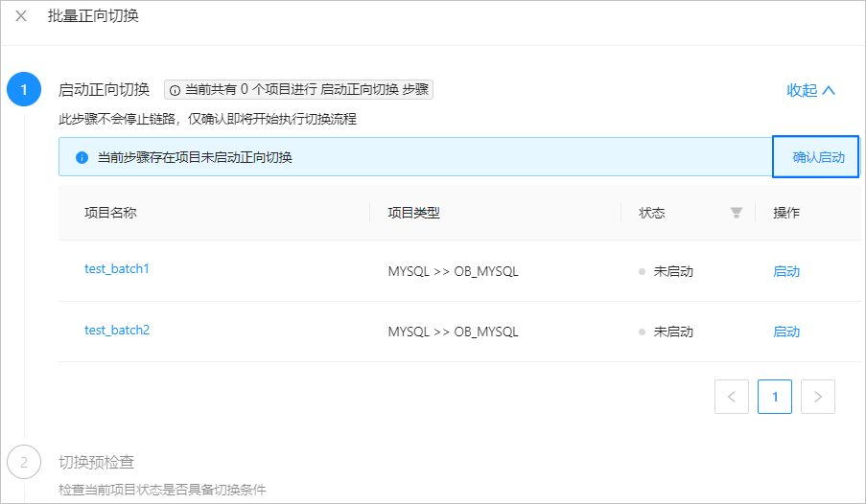Click 启动 for test_batch2
Image resolution: width=866 pixels, height=504 pixels.
(785, 332)
